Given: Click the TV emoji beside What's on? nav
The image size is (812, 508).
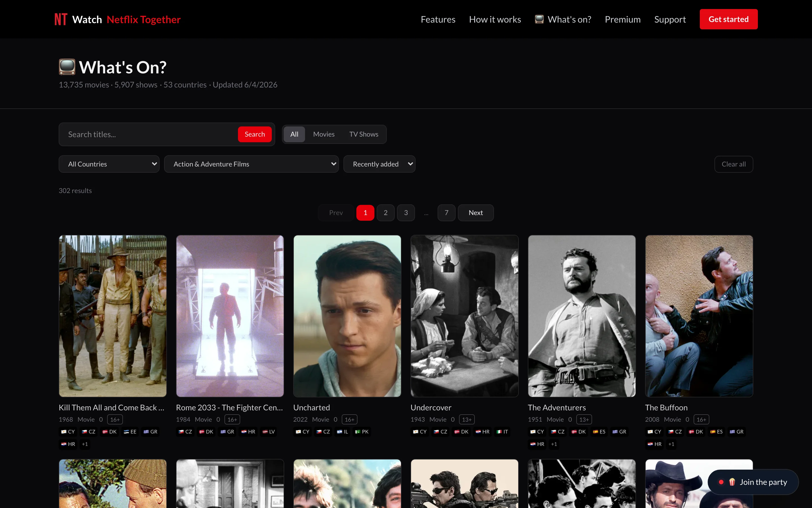Looking at the screenshot, I should tap(539, 19).
